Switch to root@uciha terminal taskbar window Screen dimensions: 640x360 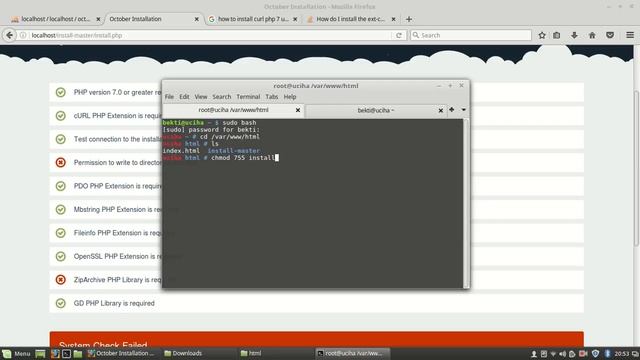click(353, 353)
